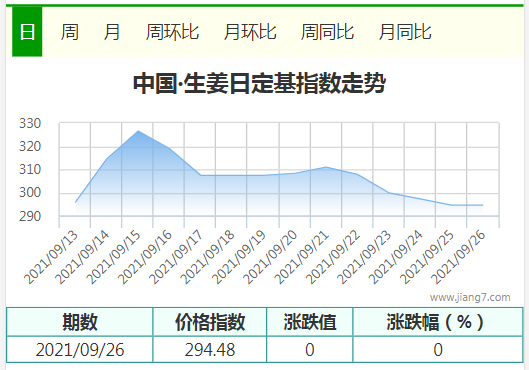Click the 0 value under 涨跌值

(310, 349)
